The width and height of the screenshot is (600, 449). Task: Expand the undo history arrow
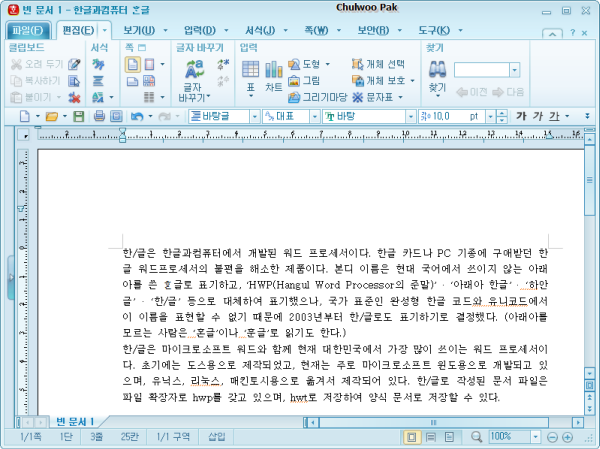click(x=150, y=116)
